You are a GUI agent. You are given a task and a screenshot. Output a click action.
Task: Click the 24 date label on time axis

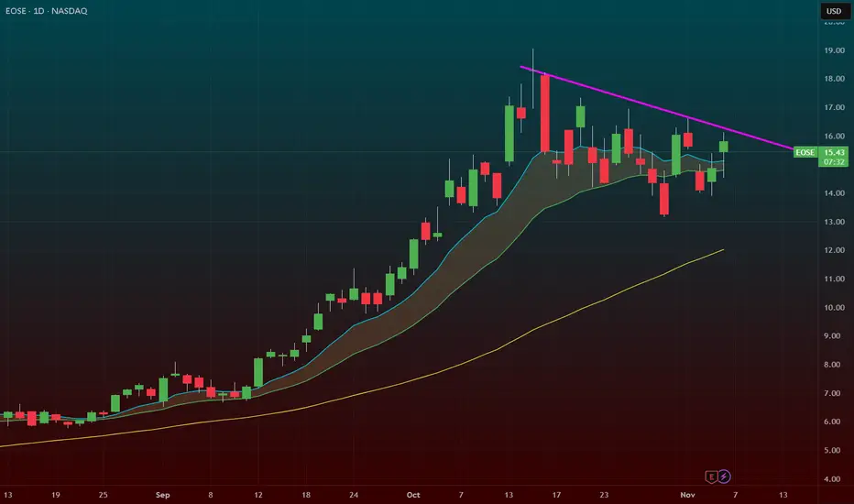(354, 495)
